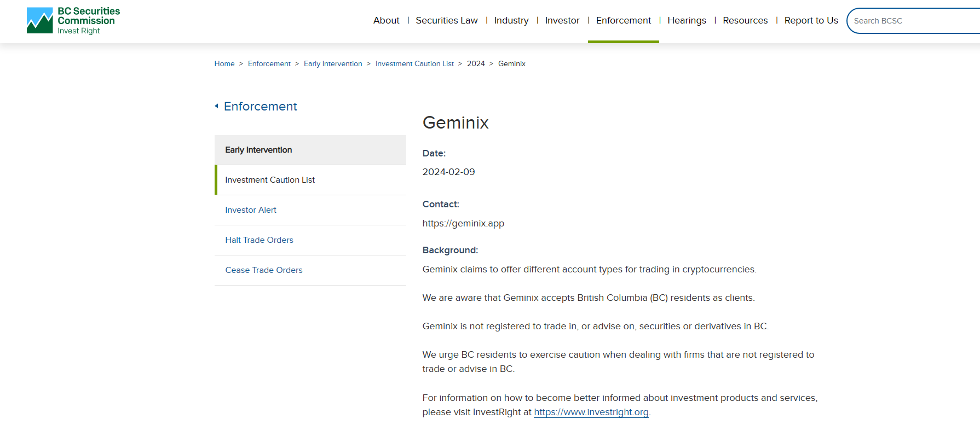Open the About menu
The width and height of the screenshot is (980, 425).
[386, 20]
